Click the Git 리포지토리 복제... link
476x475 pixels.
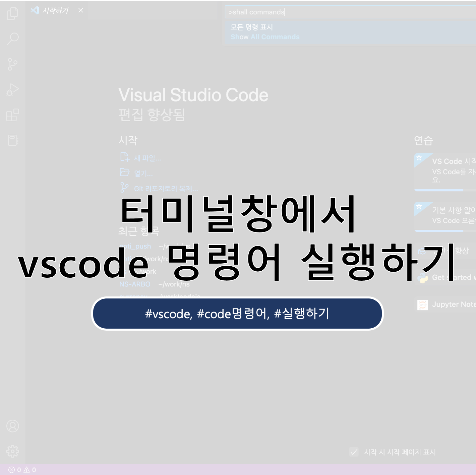166,189
